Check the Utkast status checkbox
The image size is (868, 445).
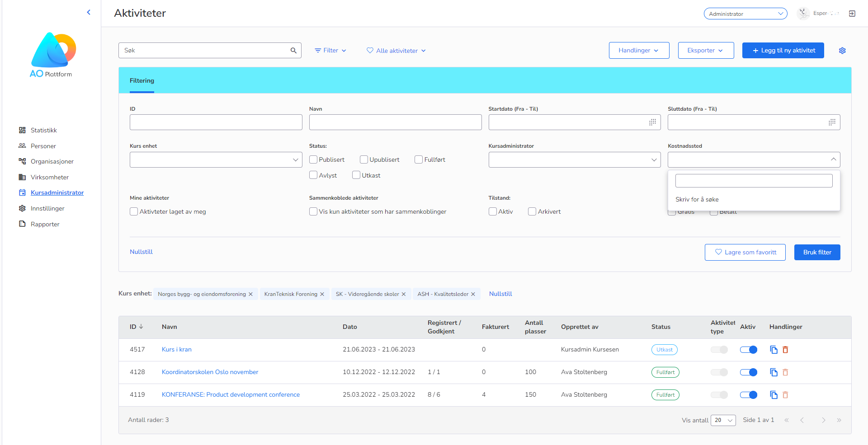point(356,175)
